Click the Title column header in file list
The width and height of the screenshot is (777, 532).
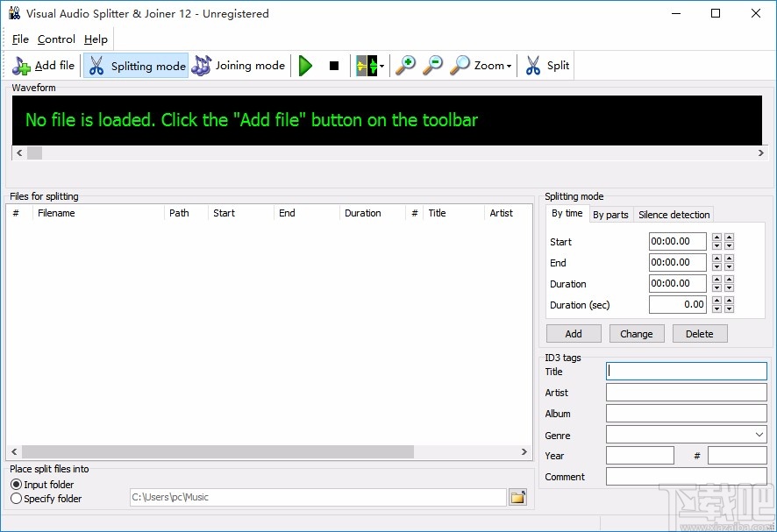[453, 213]
